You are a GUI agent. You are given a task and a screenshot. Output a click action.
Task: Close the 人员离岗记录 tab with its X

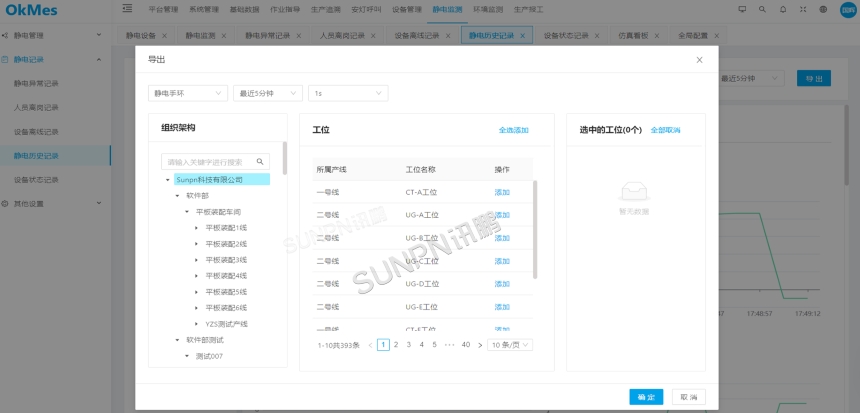[374, 36]
